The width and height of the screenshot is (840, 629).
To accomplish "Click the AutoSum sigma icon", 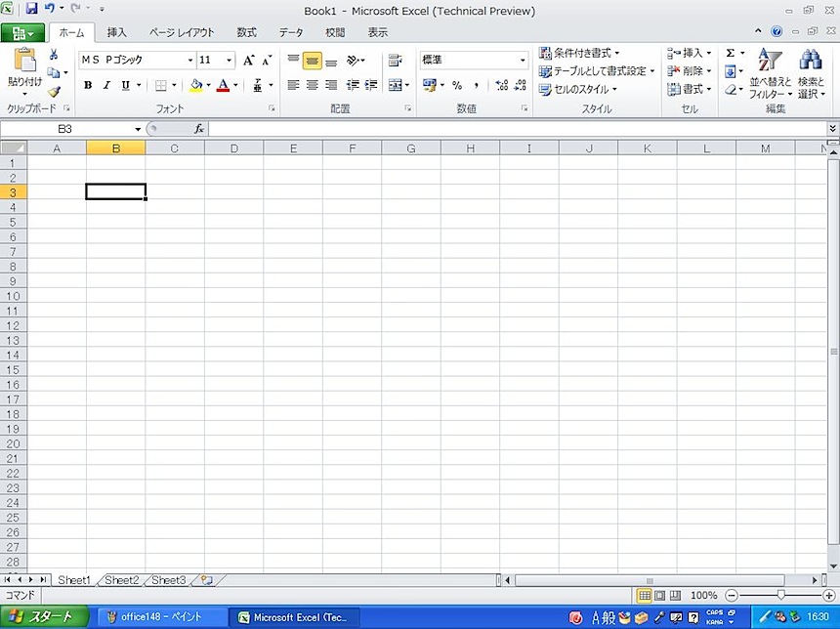I will click(x=731, y=53).
